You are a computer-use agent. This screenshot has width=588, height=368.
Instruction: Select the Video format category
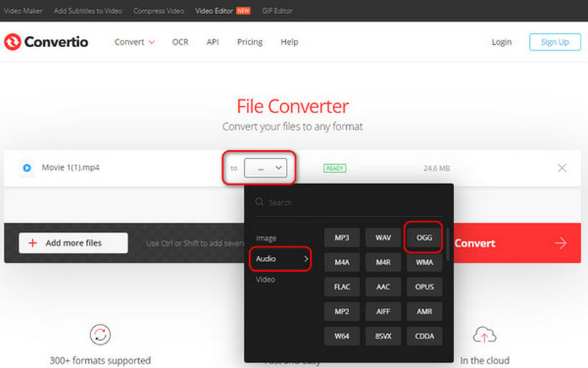[266, 280]
